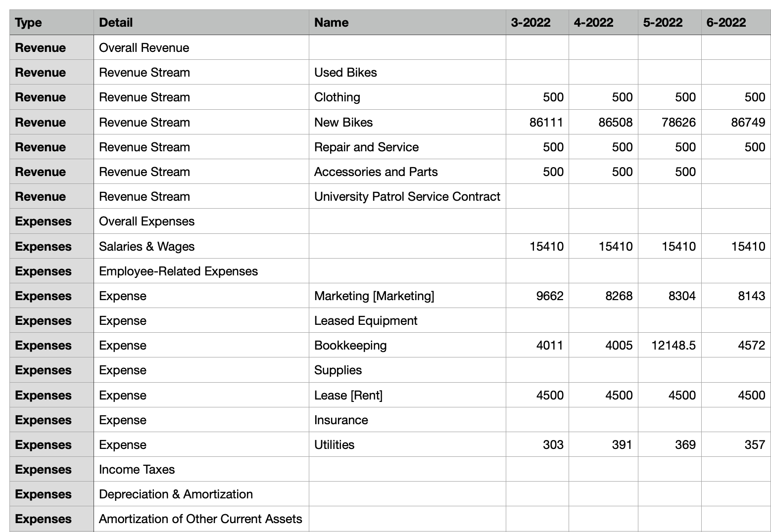The height and width of the screenshot is (532, 771).
Task: Click the 5-2022 column header
Action: coord(670,22)
